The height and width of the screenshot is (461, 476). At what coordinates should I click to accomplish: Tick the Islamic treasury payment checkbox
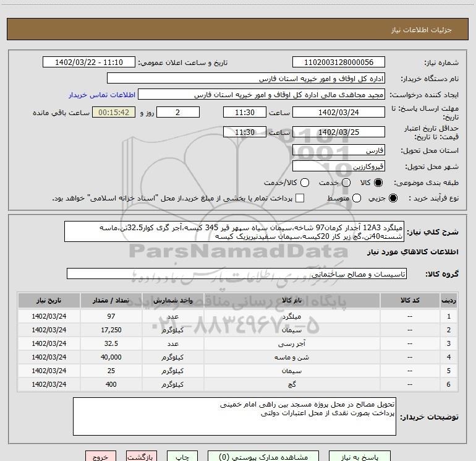tap(300, 198)
